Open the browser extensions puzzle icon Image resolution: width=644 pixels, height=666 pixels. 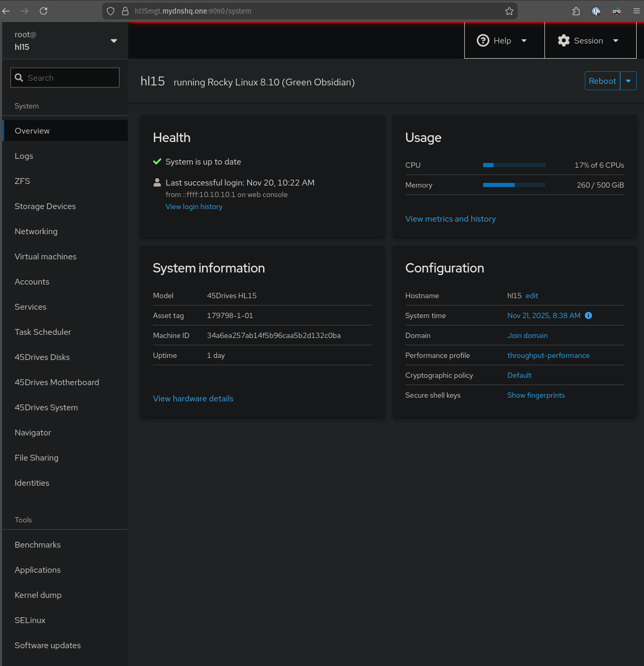576,11
